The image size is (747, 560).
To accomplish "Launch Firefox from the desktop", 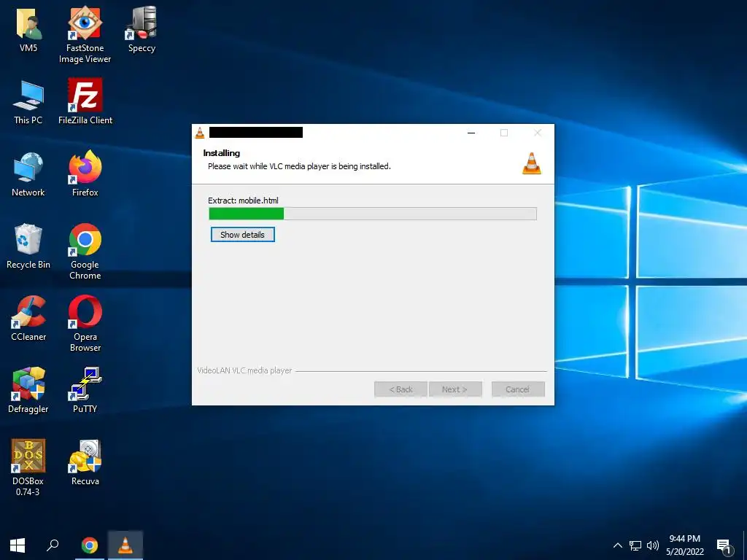I will tap(85, 174).
